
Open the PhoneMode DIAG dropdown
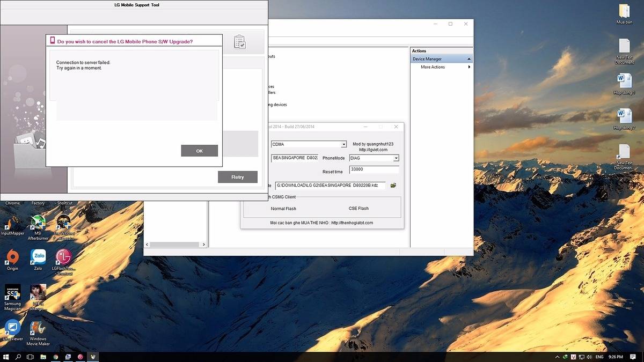pos(374,158)
